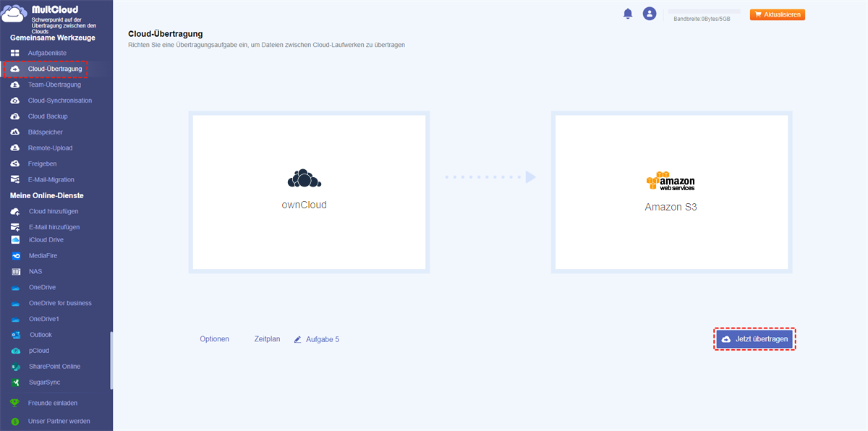This screenshot has width=868, height=431.
Task: Select the Amazon S3 destination box
Action: (x=671, y=192)
